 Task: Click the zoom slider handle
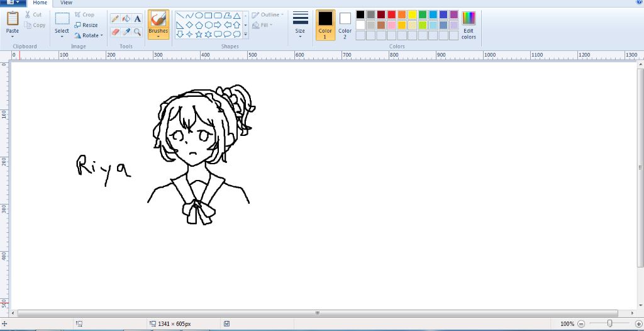coord(610,323)
